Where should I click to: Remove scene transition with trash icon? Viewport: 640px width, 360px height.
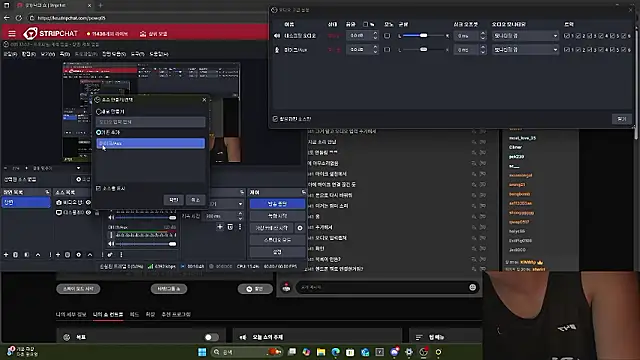click(230, 227)
